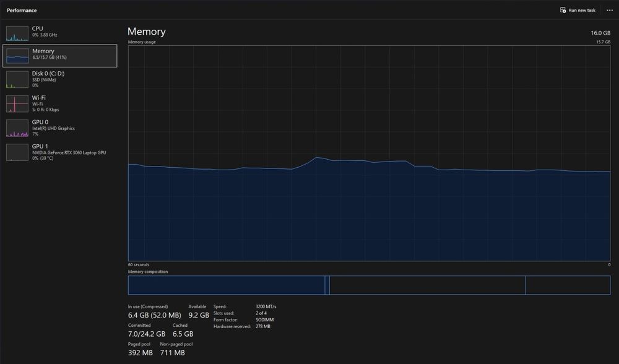Select the NVIDIA GeForce RTX 3060 entry

(x=60, y=152)
